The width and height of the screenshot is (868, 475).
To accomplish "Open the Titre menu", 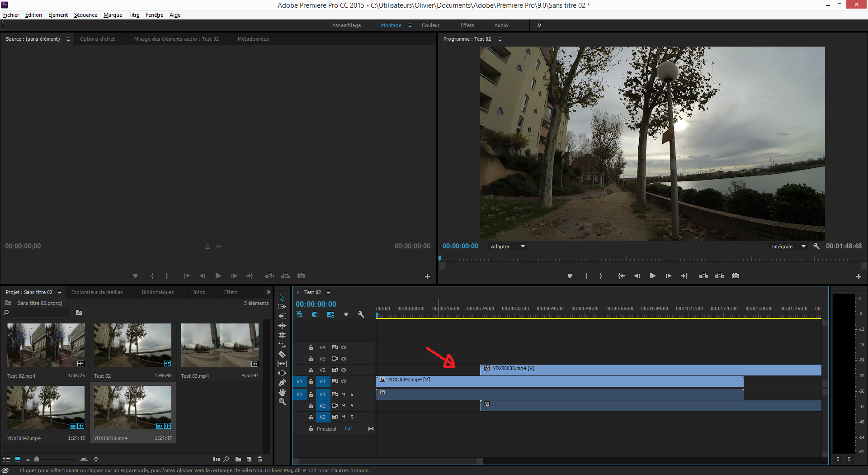I will (x=134, y=15).
